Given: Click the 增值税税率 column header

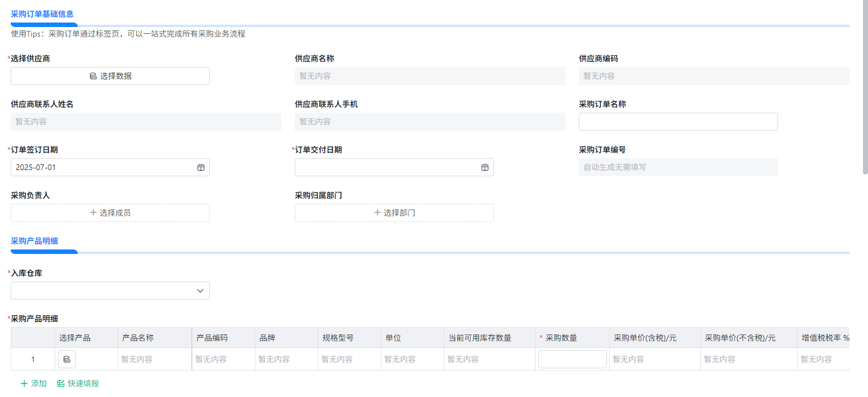Looking at the screenshot, I should pyautogui.click(x=824, y=338).
